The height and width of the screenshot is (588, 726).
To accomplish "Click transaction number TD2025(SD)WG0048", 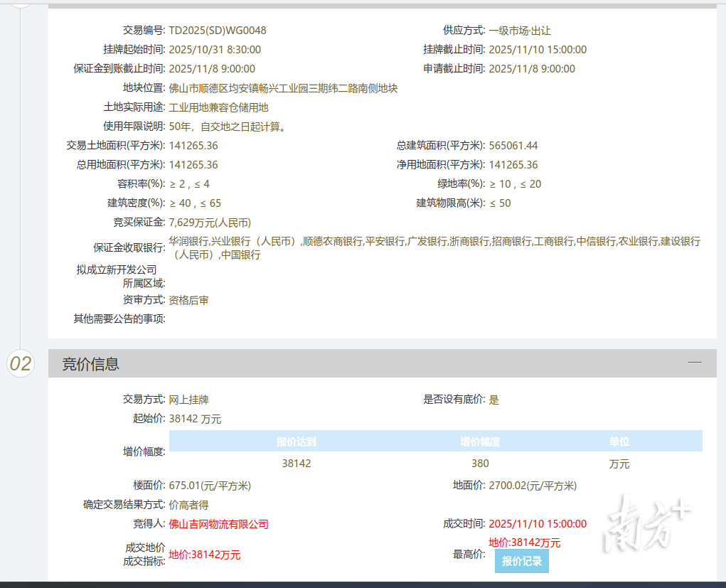I will [218, 31].
